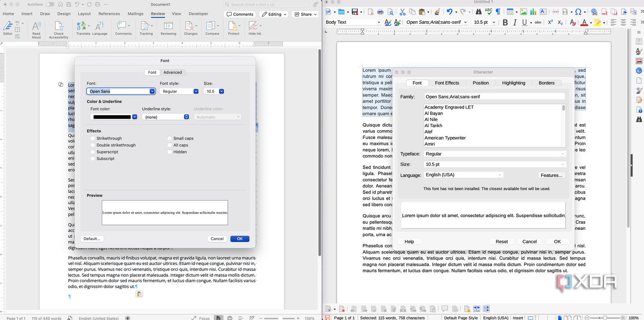Click the Compare icon in Word's ribbon
The image size is (644, 320).
[211, 26]
